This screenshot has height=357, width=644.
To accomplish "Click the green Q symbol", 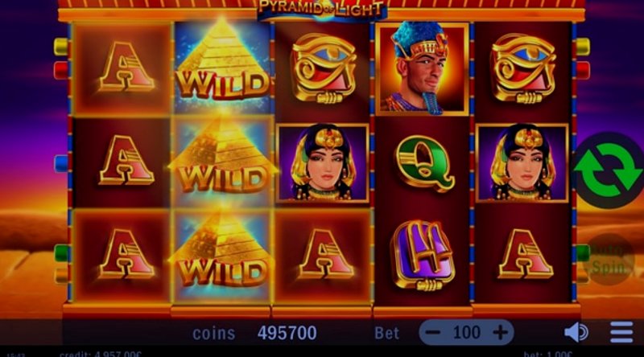I will (424, 163).
